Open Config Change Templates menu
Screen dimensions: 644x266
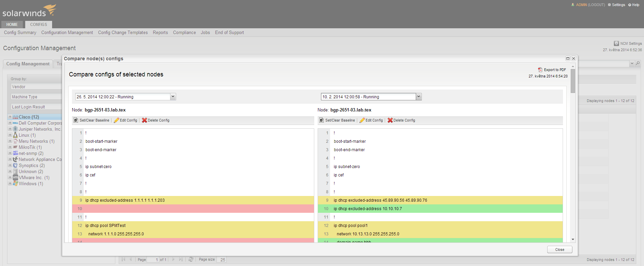[123, 33]
